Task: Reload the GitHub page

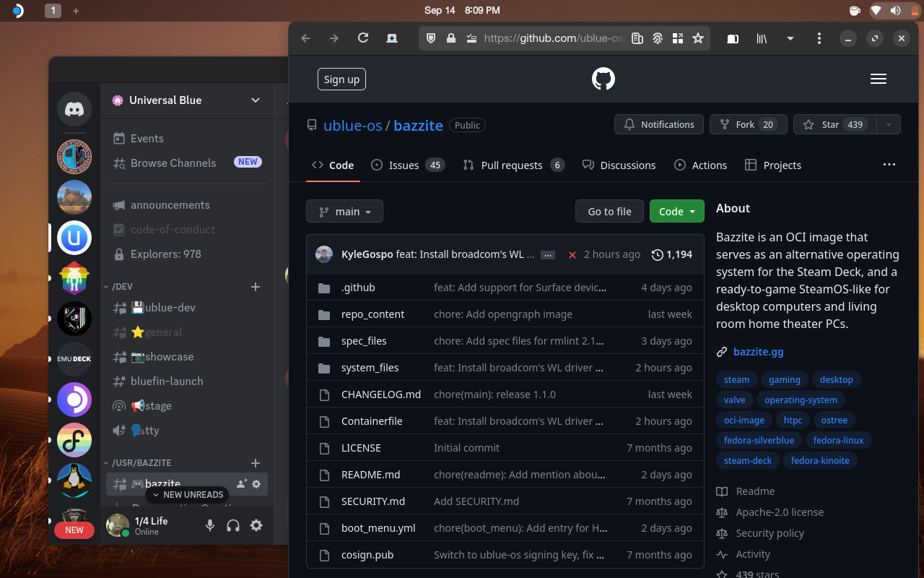Action: (363, 38)
